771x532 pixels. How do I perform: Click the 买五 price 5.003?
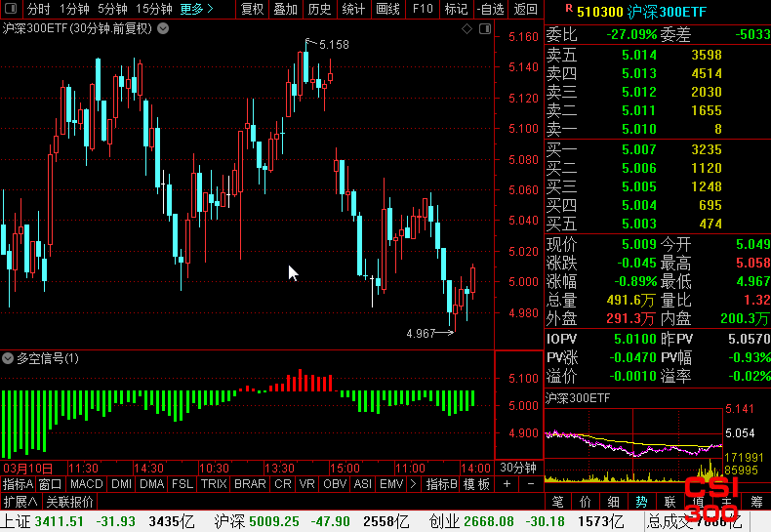click(x=638, y=224)
